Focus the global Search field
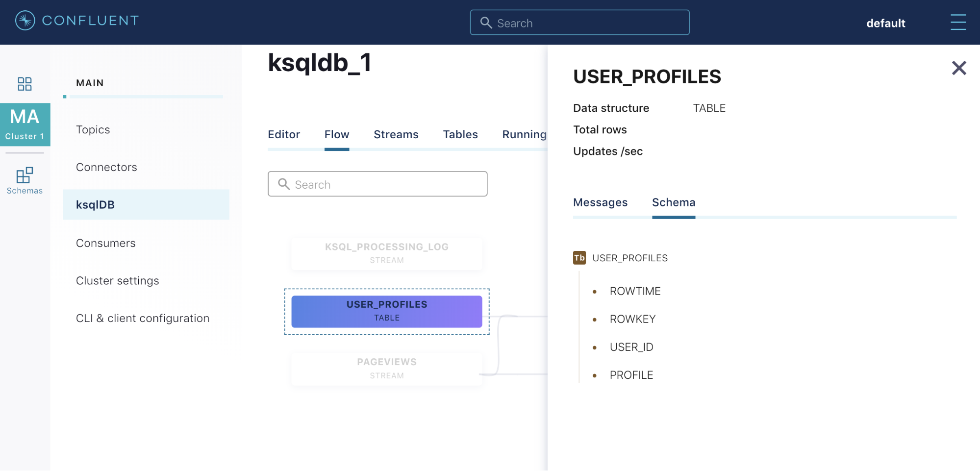The image size is (980, 471). click(x=579, y=23)
